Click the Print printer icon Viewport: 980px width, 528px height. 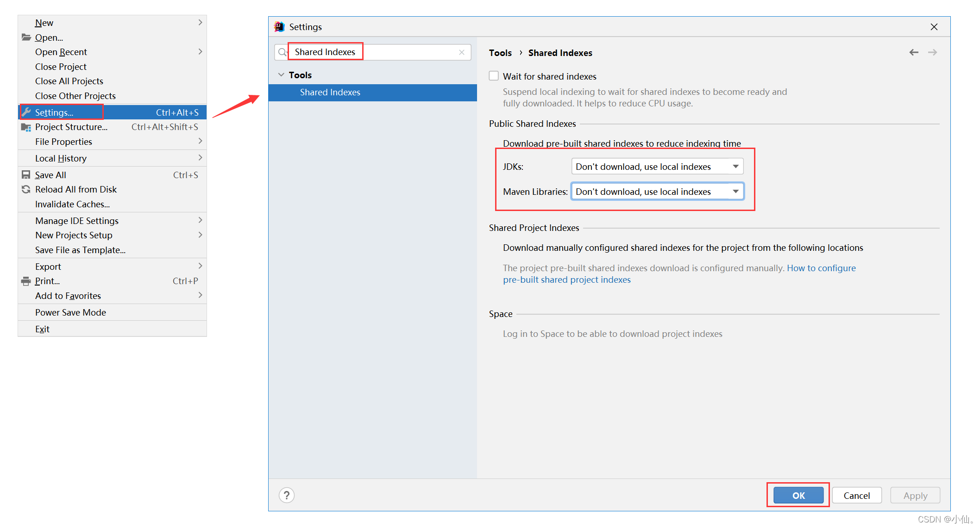tap(26, 281)
